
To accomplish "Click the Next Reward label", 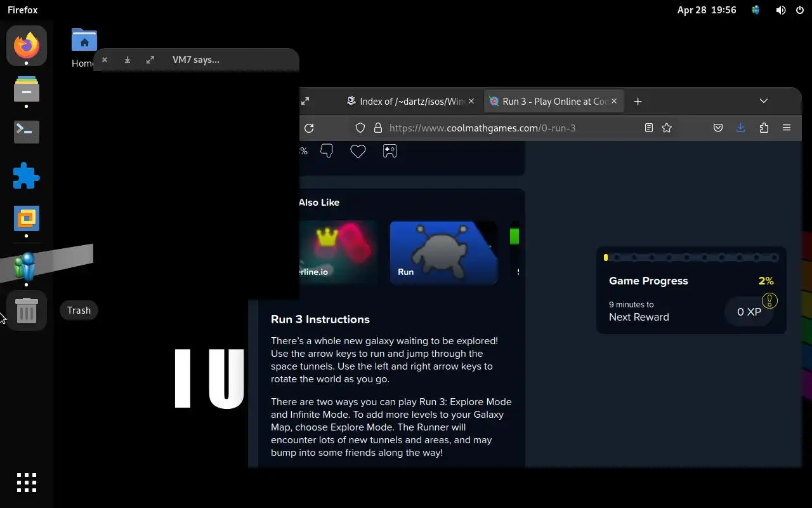I will 639,317.
